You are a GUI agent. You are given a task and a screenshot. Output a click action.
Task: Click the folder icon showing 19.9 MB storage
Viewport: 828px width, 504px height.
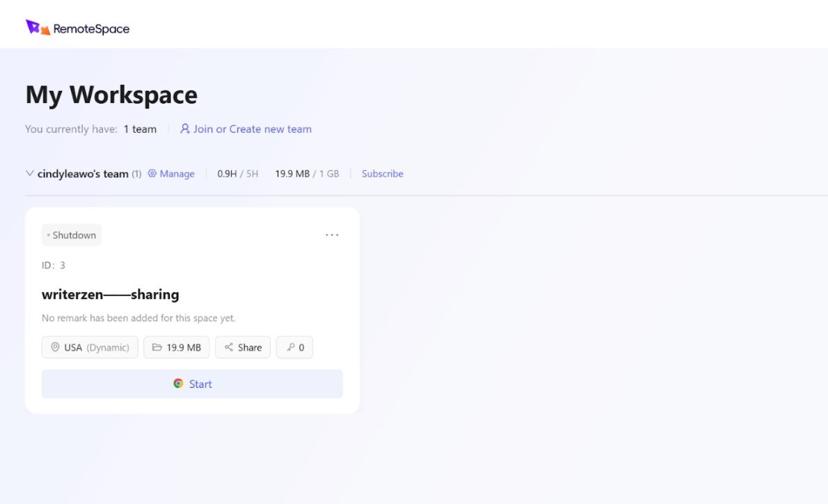(157, 347)
